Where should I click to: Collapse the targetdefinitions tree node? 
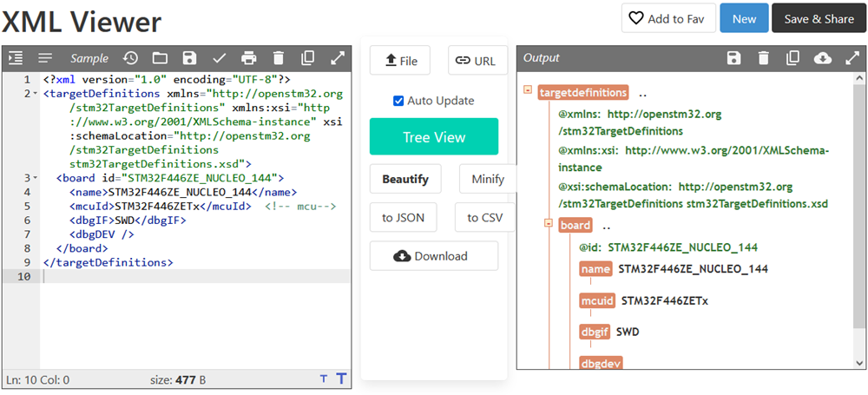click(x=528, y=91)
